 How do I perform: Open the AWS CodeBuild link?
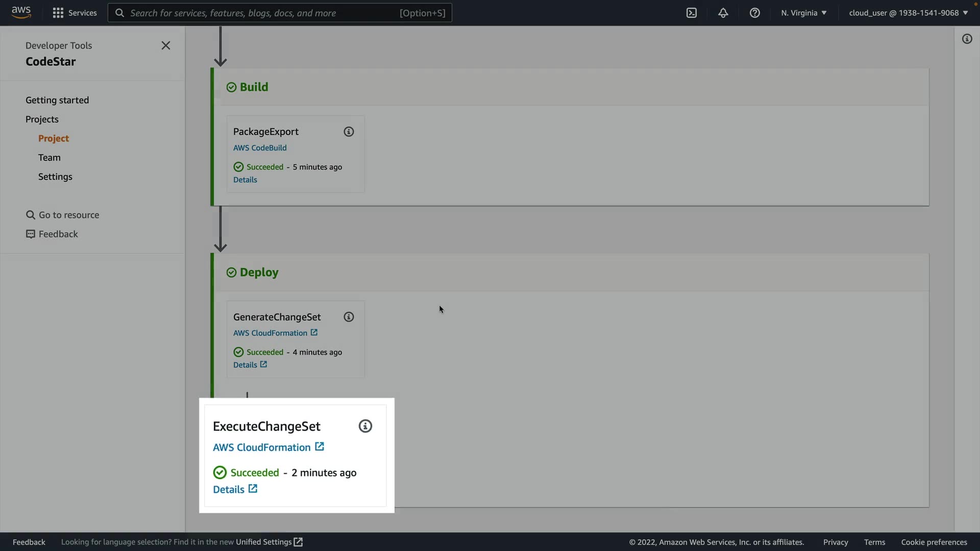click(x=260, y=148)
